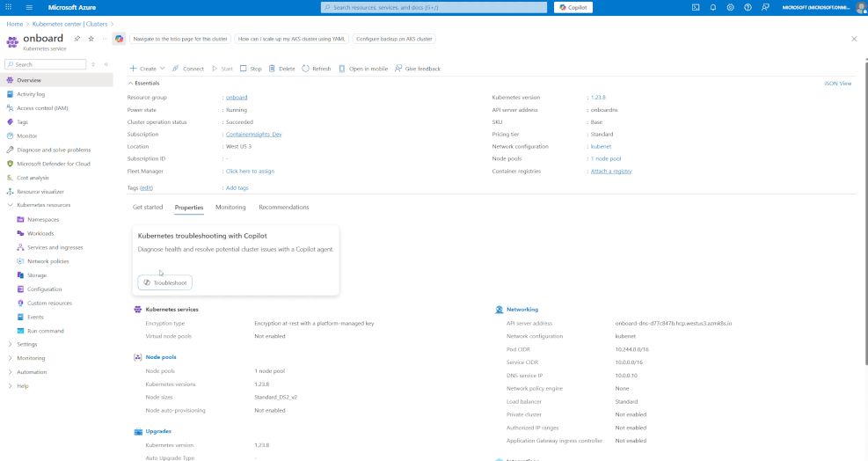Select the Properties tab
The image size is (868, 461).
coord(189,208)
